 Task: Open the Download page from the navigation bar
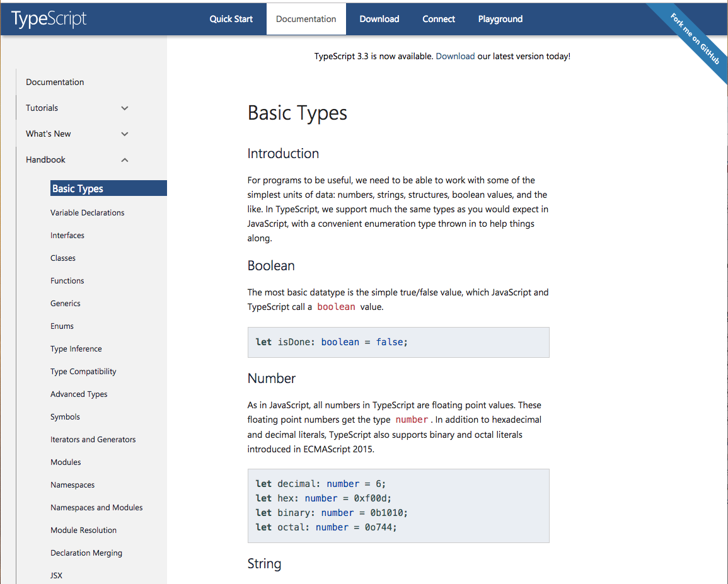click(x=379, y=19)
